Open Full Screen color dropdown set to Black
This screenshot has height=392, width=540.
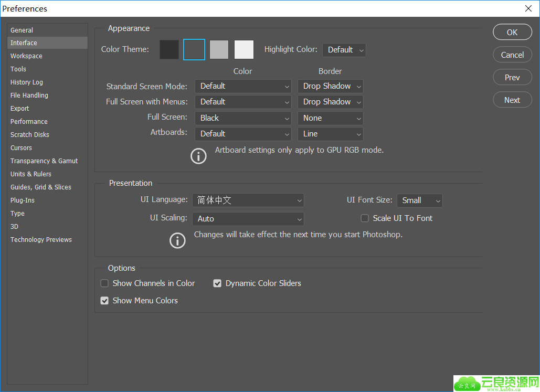click(243, 118)
